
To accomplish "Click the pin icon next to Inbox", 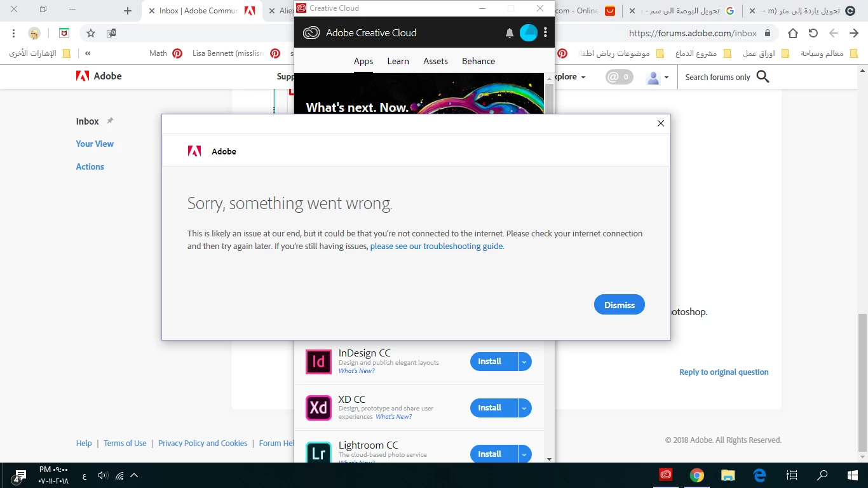I will [110, 121].
